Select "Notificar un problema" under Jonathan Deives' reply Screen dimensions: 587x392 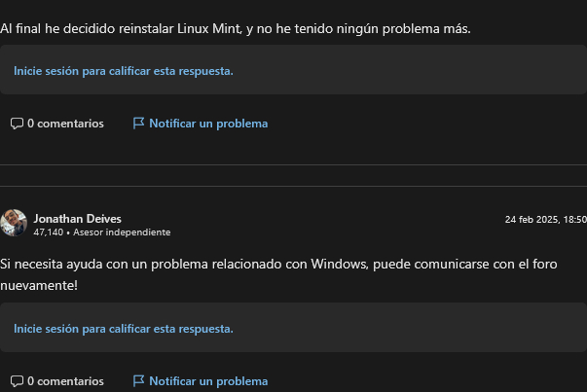click(208, 381)
